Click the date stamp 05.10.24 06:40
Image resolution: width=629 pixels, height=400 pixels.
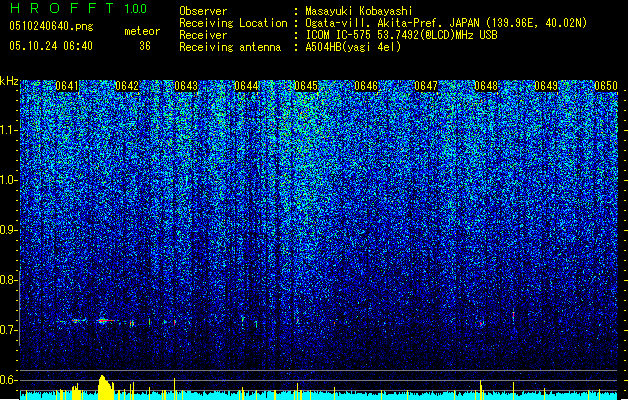coord(51,46)
